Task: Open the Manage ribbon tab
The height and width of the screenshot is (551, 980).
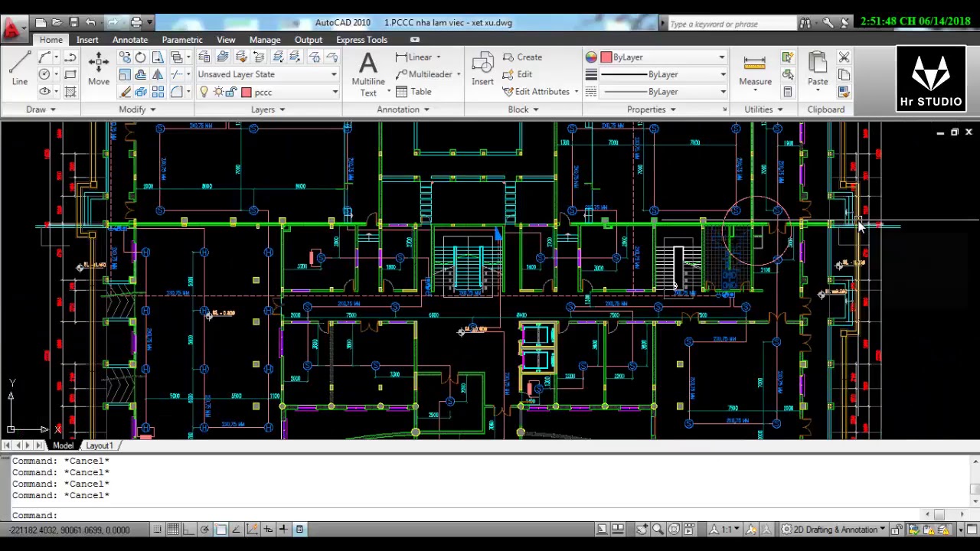Action: [265, 40]
